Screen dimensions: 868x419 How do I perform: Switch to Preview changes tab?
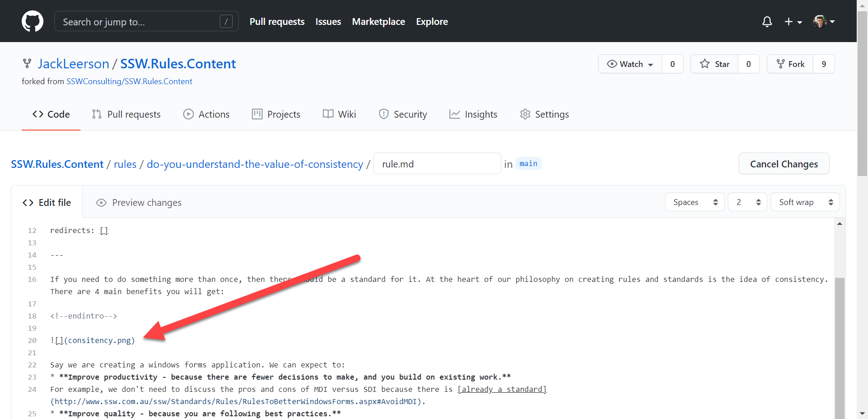[139, 203]
